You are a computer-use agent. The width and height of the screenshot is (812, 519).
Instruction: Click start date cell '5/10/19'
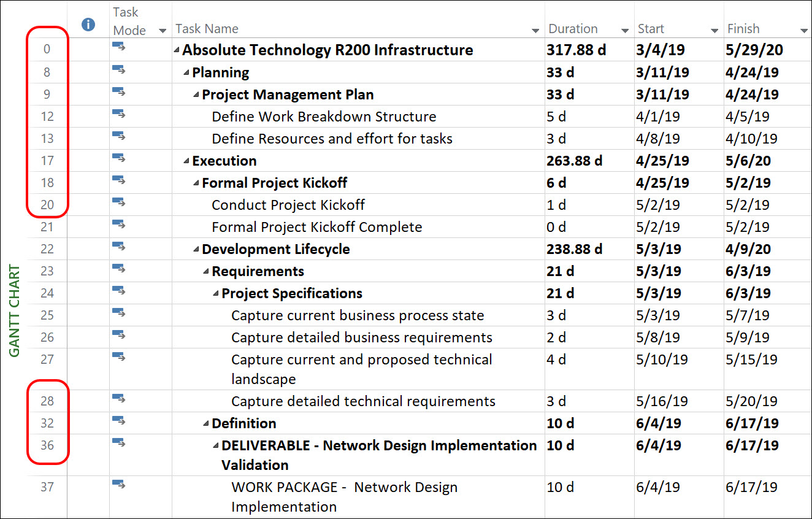(662, 359)
